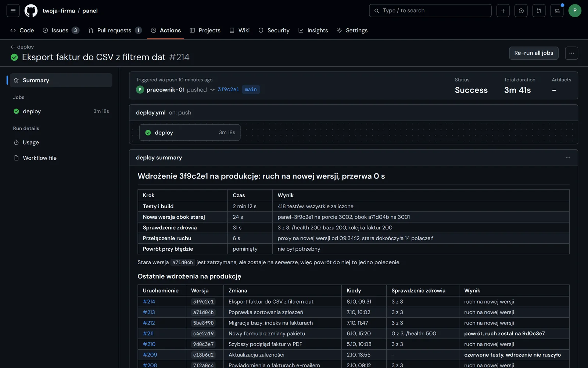This screenshot has width=588, height=368.
Task: Open run #214 link in deployments table
Action: pyautogui.click(x=149, y=301)
